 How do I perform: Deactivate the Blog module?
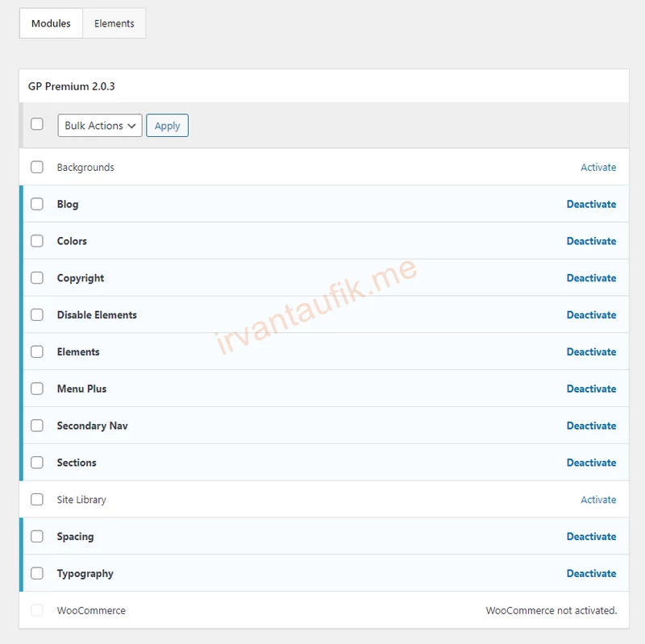[x=591, y=205]
